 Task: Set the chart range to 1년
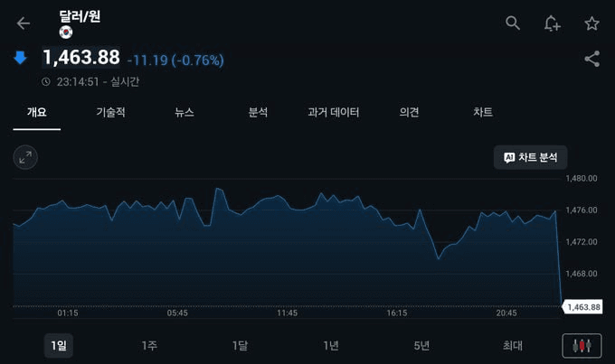coord(331,345)
